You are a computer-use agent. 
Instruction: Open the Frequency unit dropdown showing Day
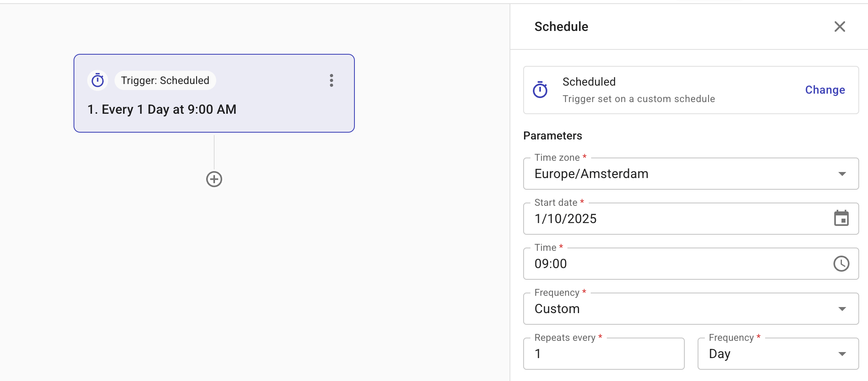tap(772, 354)
